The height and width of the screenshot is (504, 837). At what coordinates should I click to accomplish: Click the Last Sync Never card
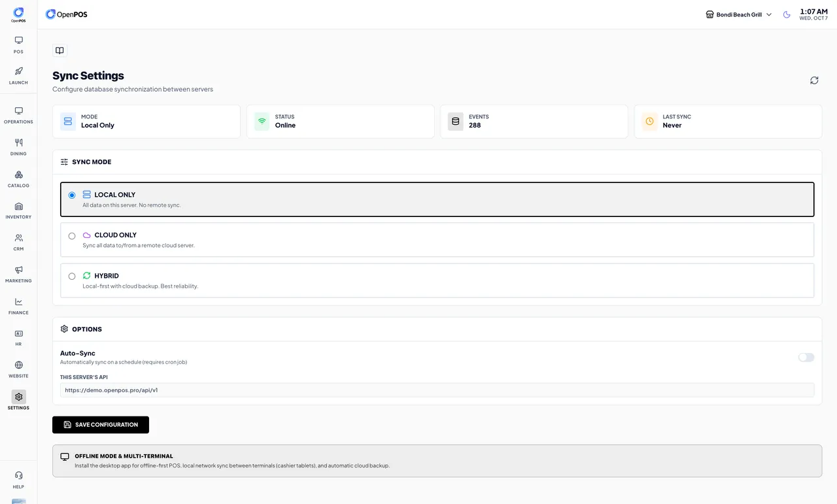click(728, 122)
